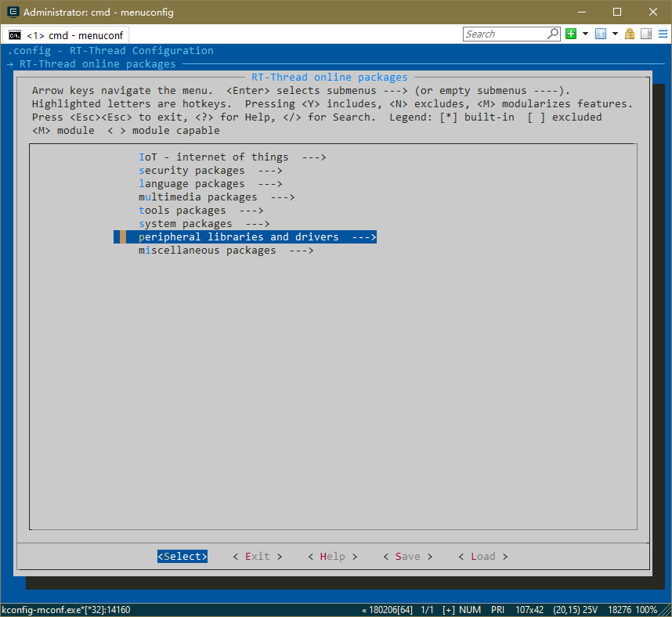Click the split pane icon beside the padlock
The height and width of the screenshot is (617, 672).
(645, 34)
